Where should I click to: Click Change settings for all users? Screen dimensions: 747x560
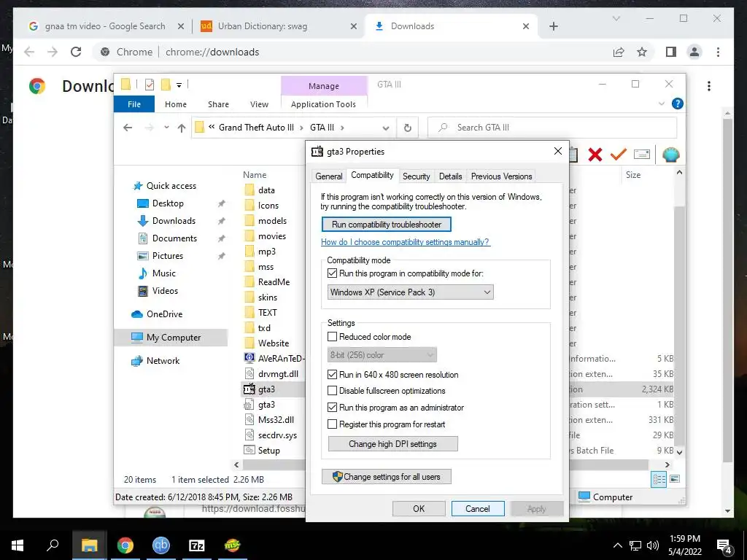pyautogui.click(x=387, y=477)
